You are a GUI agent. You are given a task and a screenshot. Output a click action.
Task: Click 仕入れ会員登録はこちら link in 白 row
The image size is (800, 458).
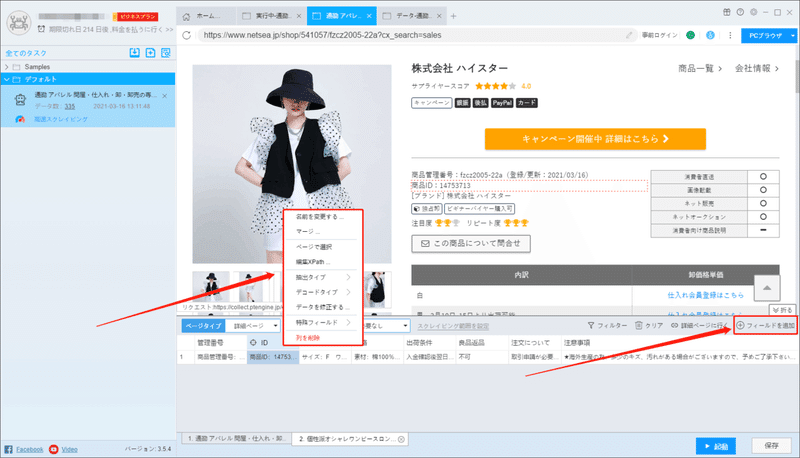[705, 295]
